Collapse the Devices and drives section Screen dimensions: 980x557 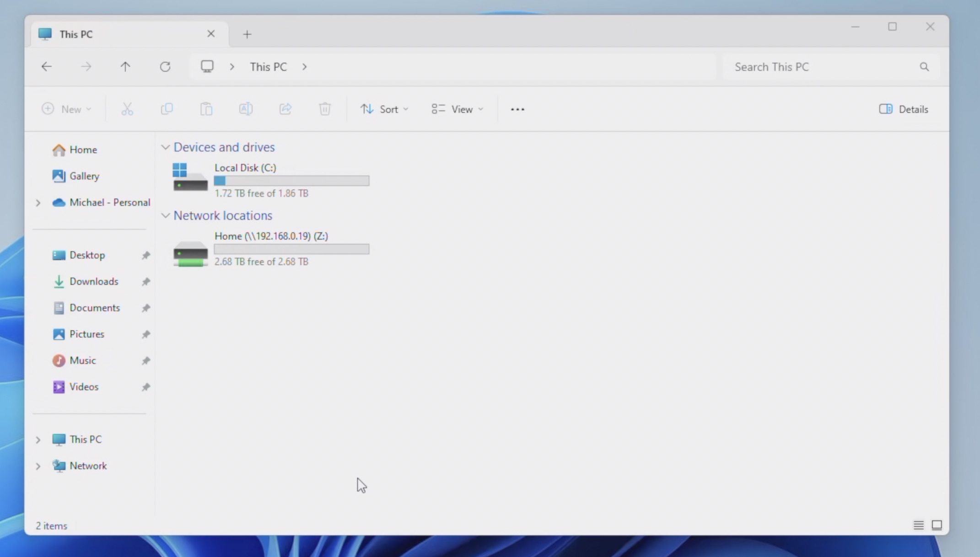pyautogui.click(x=166, y=147)
